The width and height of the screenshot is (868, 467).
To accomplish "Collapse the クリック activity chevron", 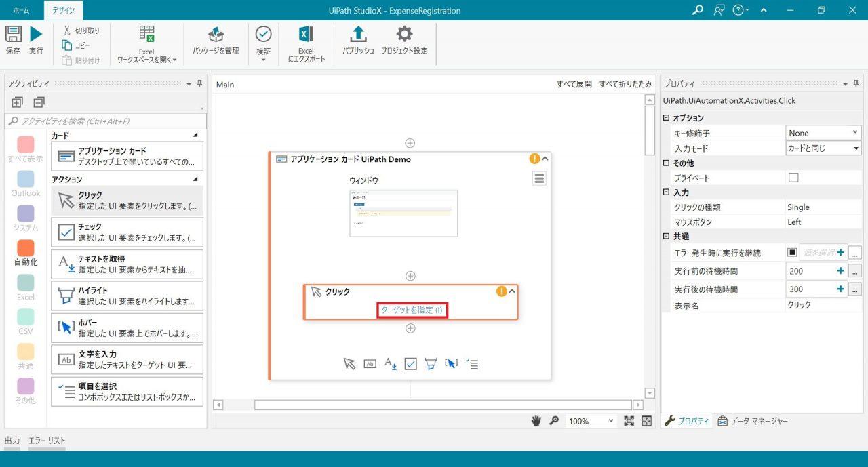I will (513, 291).
